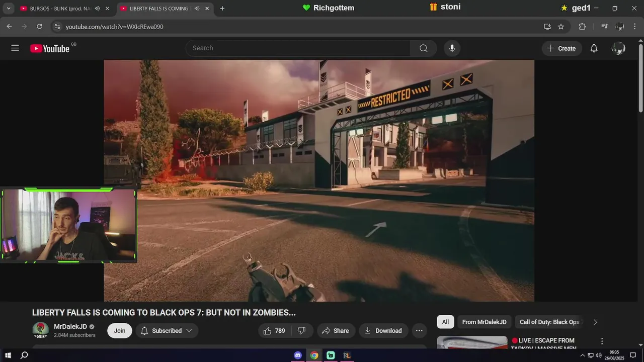The image size is (644, 362).
Task: Reload the current page
Action: point(39,27)
